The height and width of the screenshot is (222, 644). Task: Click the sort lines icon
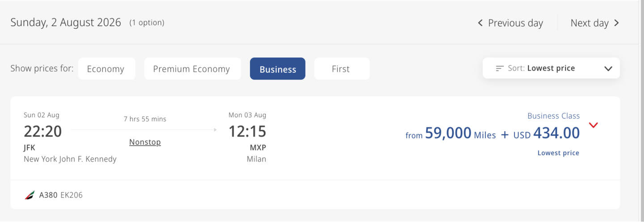click(500, 68)
